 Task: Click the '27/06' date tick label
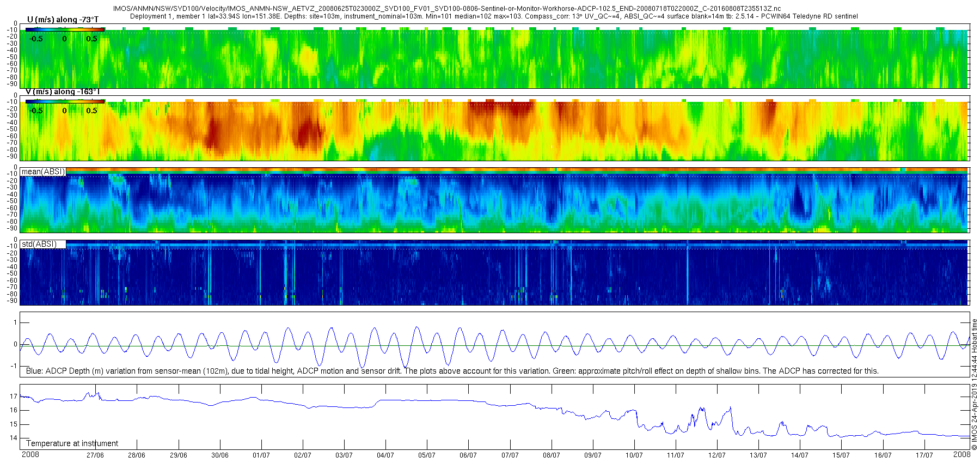(x=95, y=455)
